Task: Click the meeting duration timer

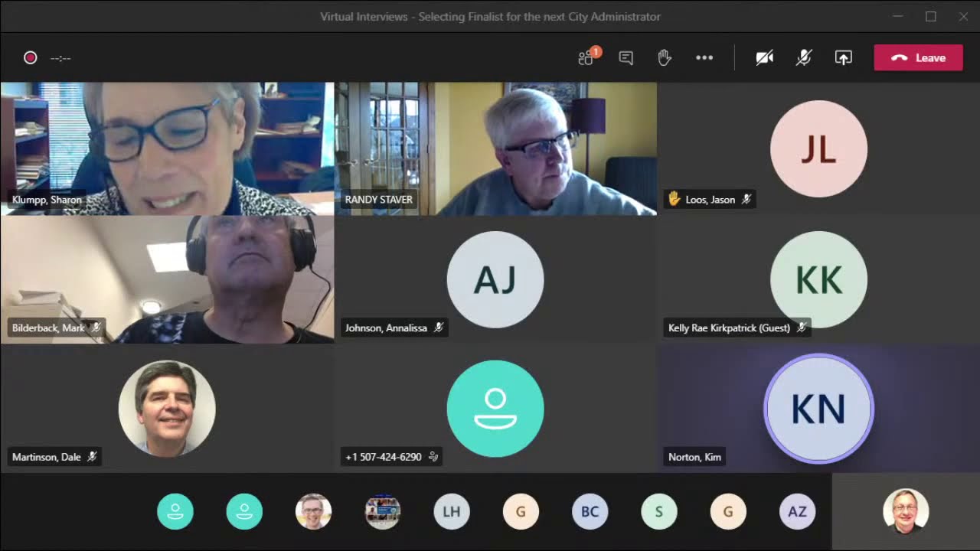Action: click(x=60, y=58)
